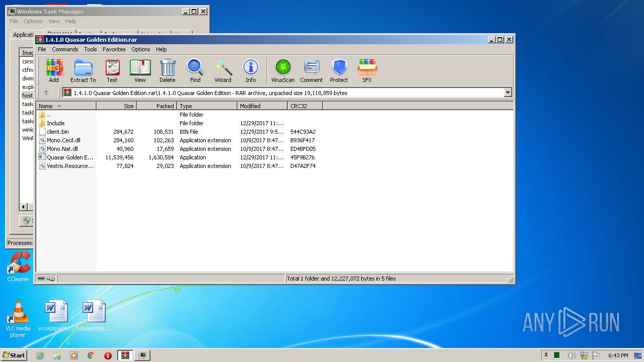Launch Internet Explorer from the taskbar

coord(40,355)
